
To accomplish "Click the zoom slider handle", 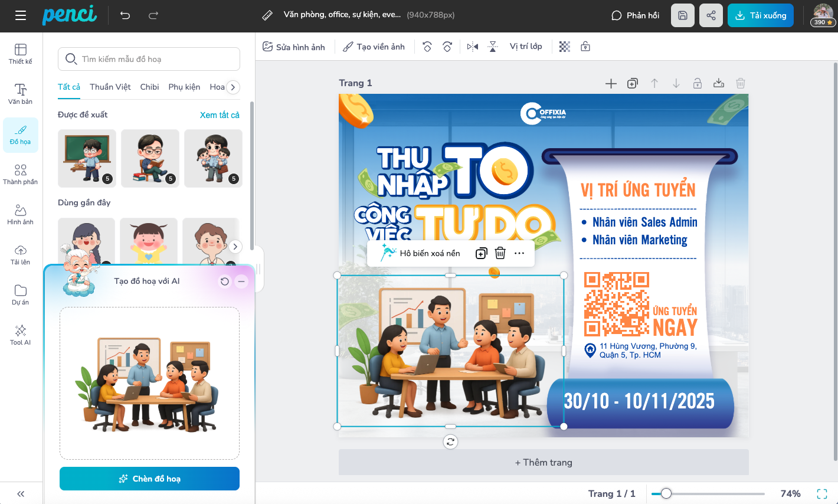I will pyautogui.click(x=666, y=493).
